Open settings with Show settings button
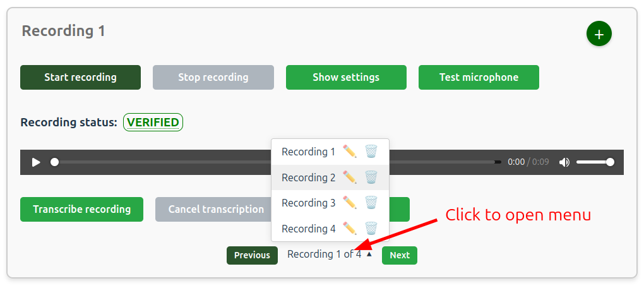This screenshot has width=644, height=288. pos(345,78)
